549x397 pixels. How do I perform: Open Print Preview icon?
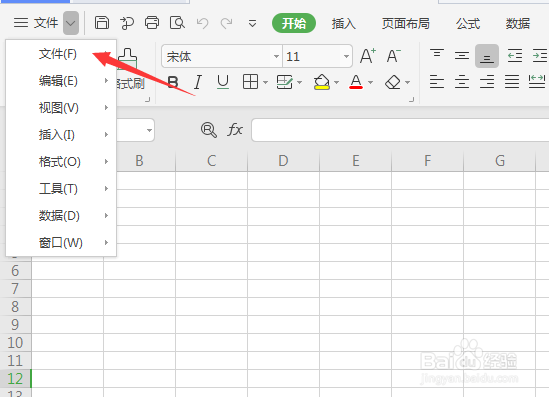(x=177, y=23)
